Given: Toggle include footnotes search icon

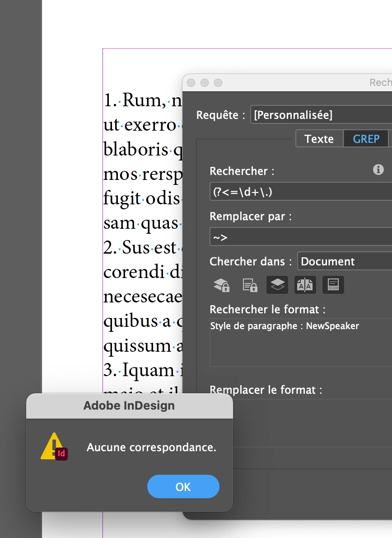Looking at the screenshot, I should point(333,285).
